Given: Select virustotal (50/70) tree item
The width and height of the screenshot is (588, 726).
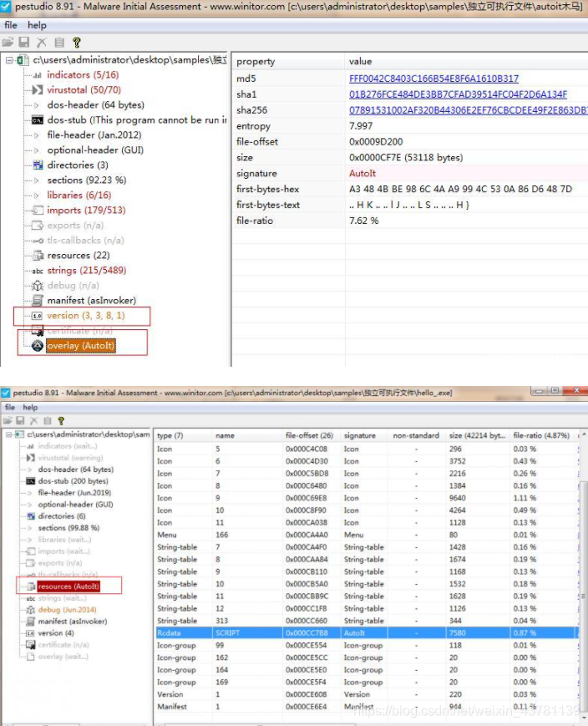Looking at the screenshot, I should (x=84, y=90).
